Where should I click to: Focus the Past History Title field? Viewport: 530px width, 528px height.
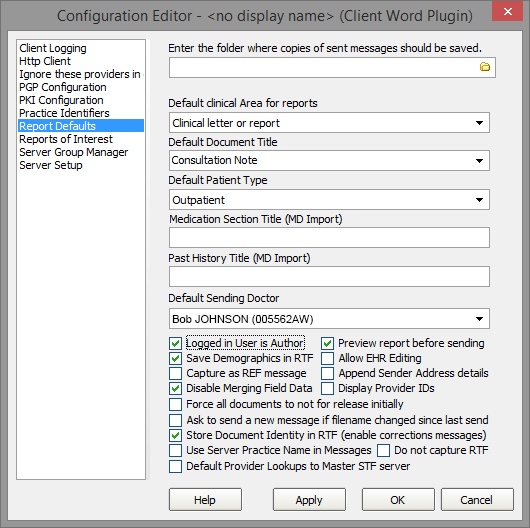(329, 277)
